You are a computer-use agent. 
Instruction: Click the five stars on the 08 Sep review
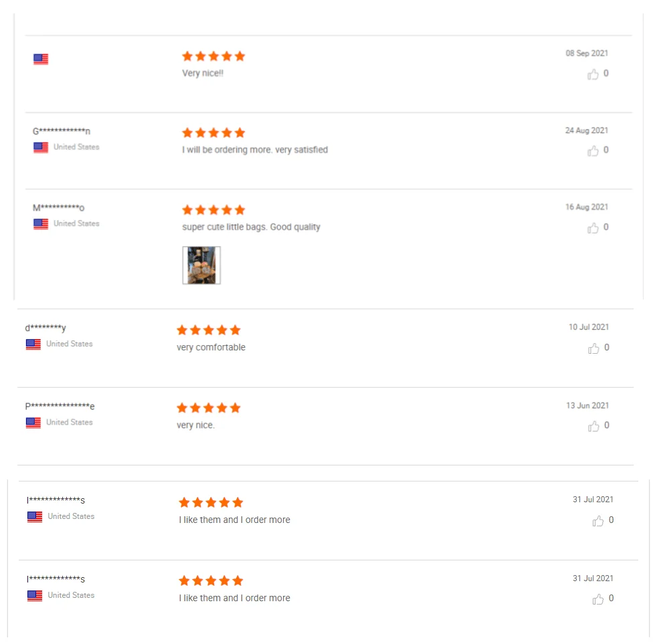pyautogui.click(x=213, y=56)
